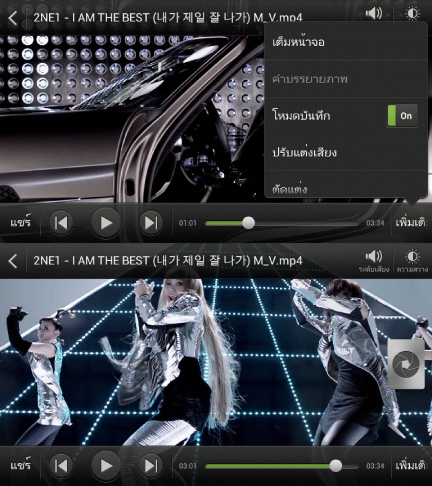
Task: Skip to previous track in top player
Action: click(x=61, y=223)
